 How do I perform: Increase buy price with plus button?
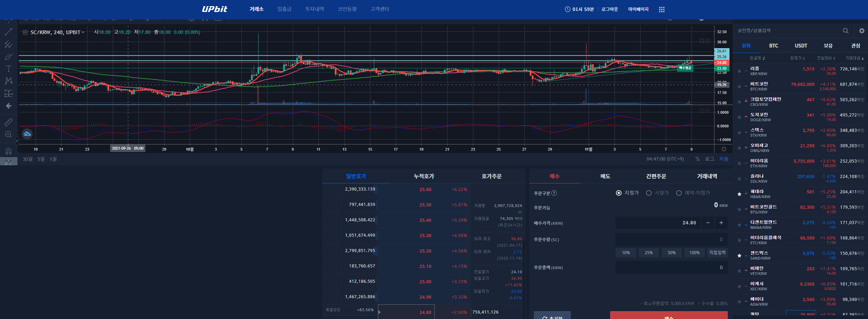pyautogui.click(x=721, y=223)
